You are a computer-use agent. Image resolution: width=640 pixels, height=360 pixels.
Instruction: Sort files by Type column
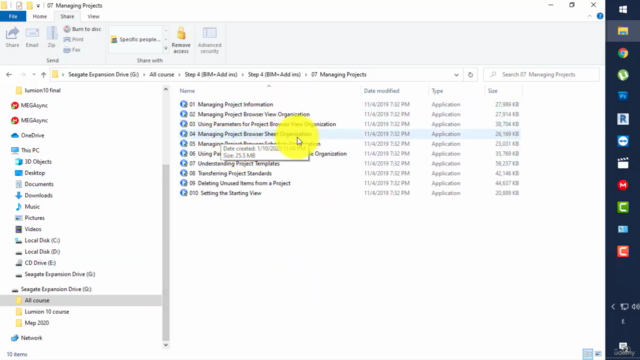437,91
